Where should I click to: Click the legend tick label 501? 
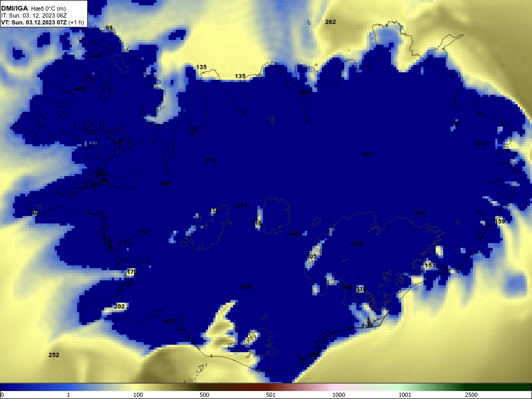pos(271,395)
